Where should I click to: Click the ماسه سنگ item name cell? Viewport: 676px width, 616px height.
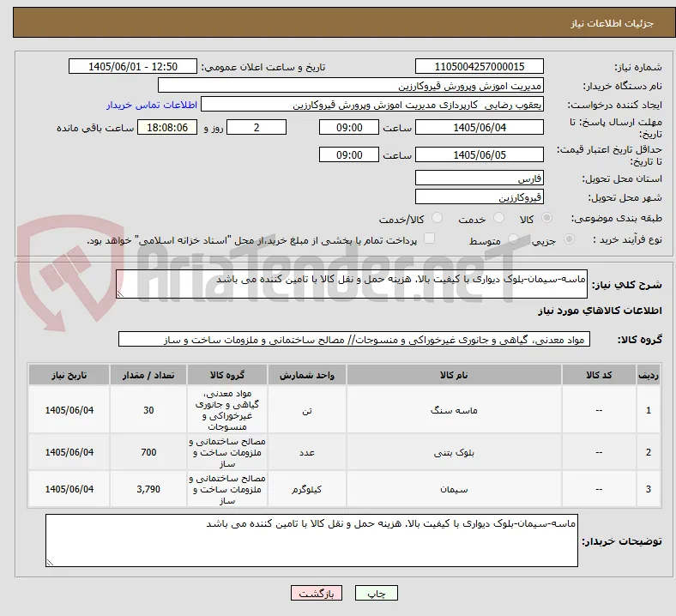454,410
